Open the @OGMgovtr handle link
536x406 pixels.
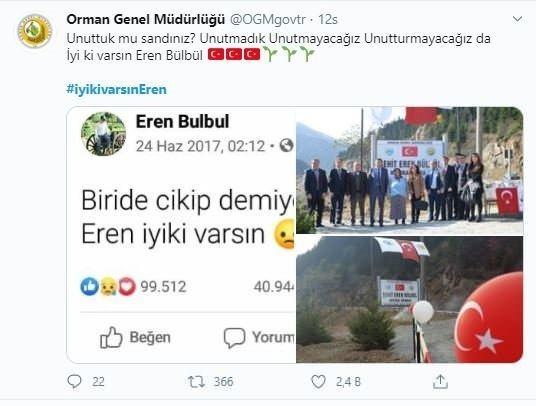point(268,19)
